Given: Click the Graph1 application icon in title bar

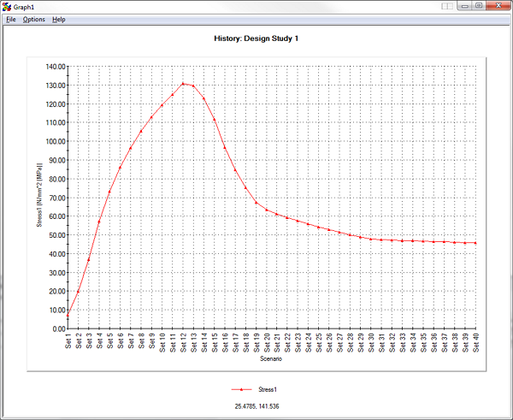Looking at the screenshot, I should (x=7, y=6).
